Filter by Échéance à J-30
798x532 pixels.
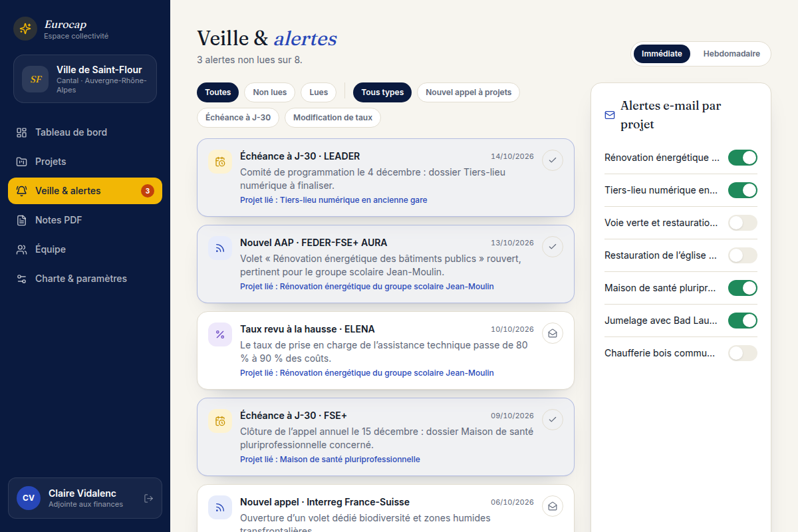coord(238,118)
